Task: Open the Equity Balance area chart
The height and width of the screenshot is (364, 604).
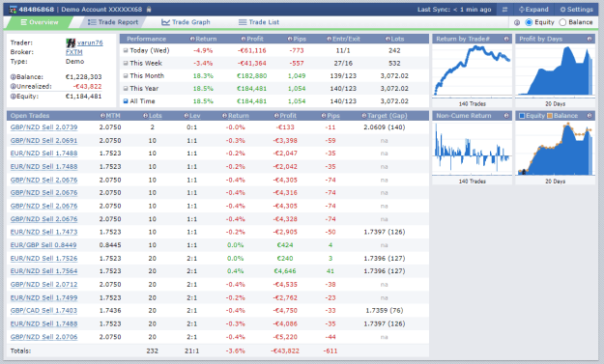Action: pyautogui.click(x=555, y=148)
